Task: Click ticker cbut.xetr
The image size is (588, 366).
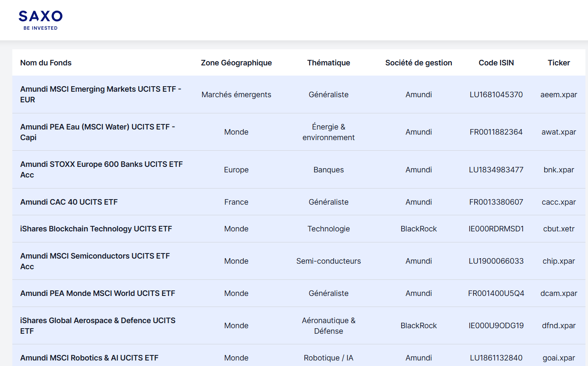Action: tap(559, 229)
